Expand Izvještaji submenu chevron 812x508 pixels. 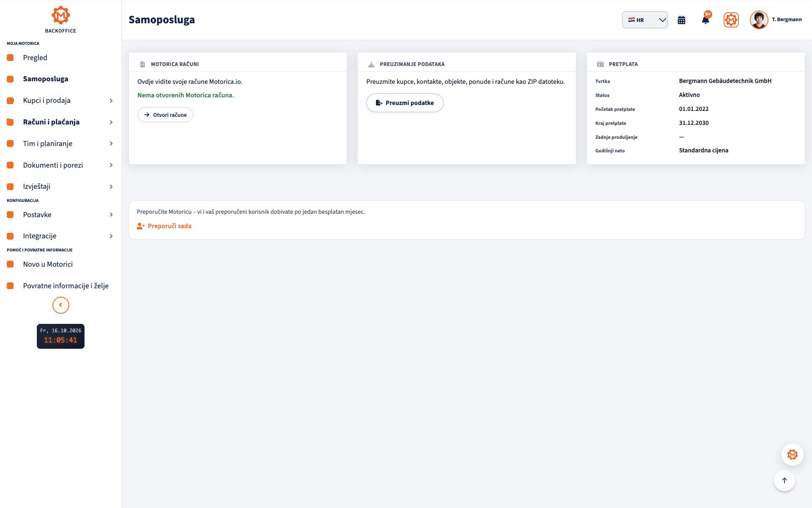point(111,187)
